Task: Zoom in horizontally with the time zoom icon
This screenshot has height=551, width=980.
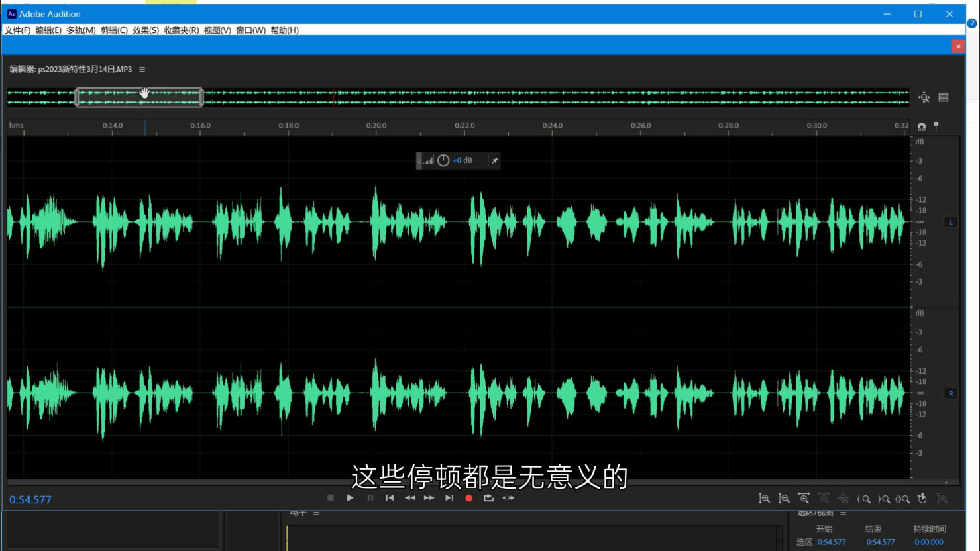Action: [804, 498]
